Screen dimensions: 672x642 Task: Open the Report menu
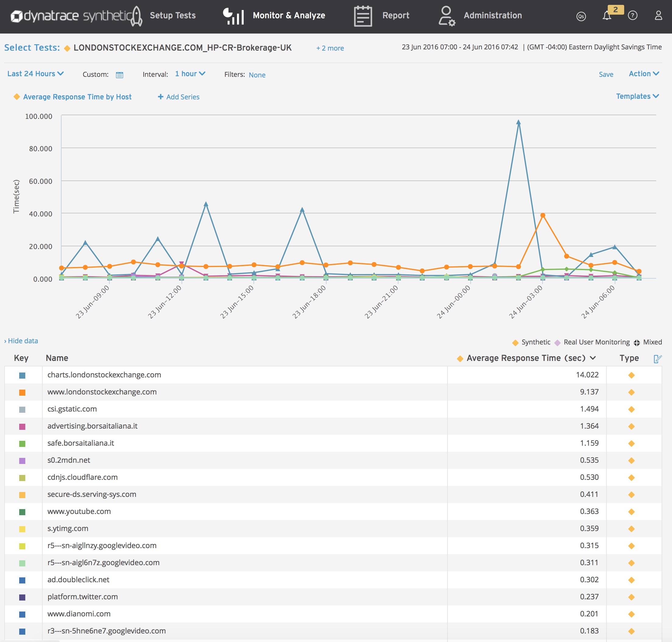click(396, 16)
